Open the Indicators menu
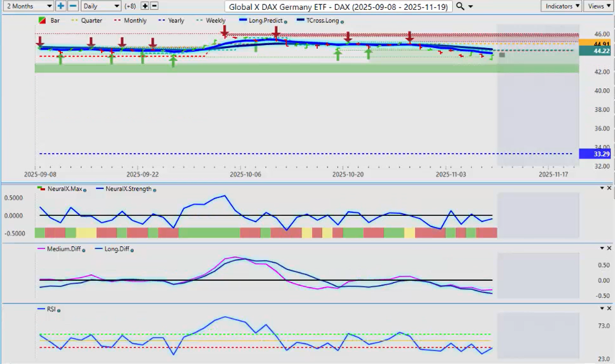This screenshot has height=364, width=615. click(x=561, y=6)
